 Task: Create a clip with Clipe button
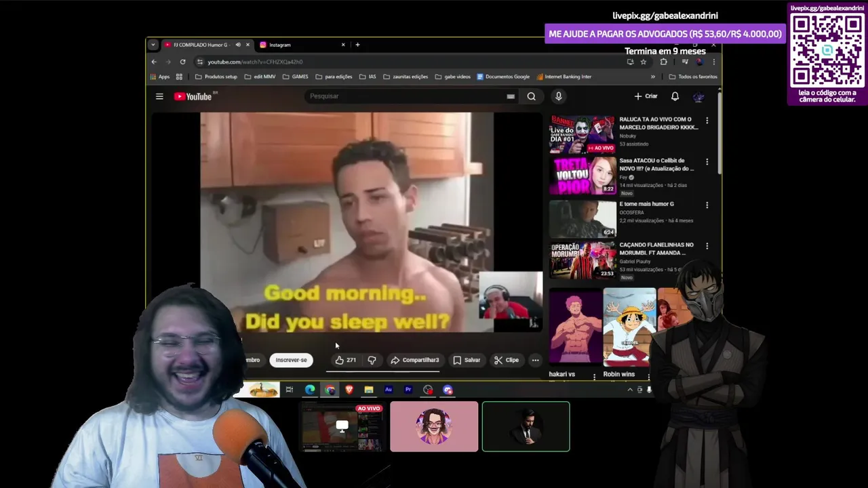(x=506, y=360)
